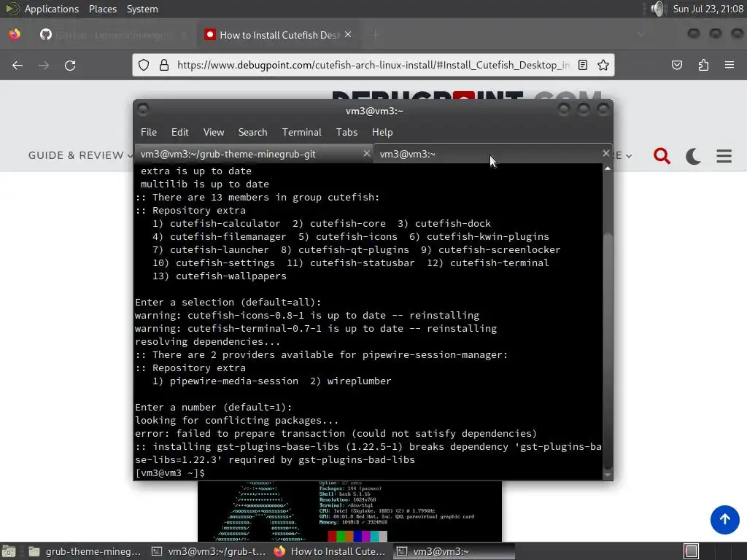Open the Firefox list-all-tabs chevron
The width and height of the screenshot is (747, 560).
[640, 34]
